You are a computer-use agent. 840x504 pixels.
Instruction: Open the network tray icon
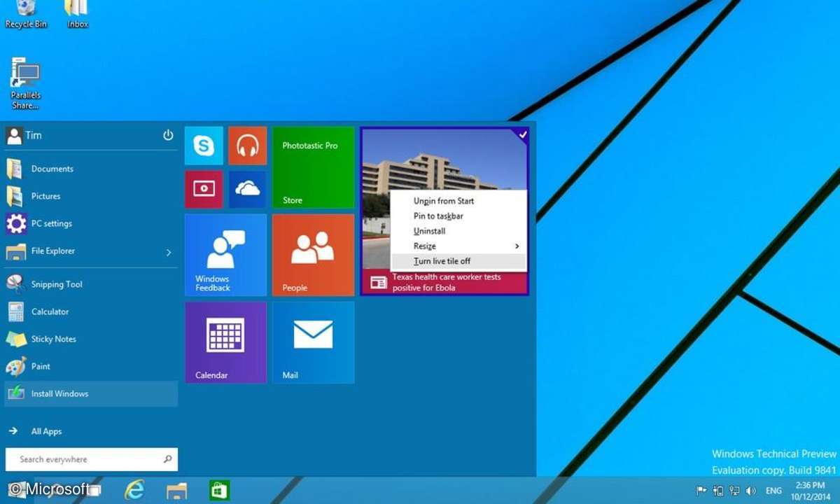734,490
